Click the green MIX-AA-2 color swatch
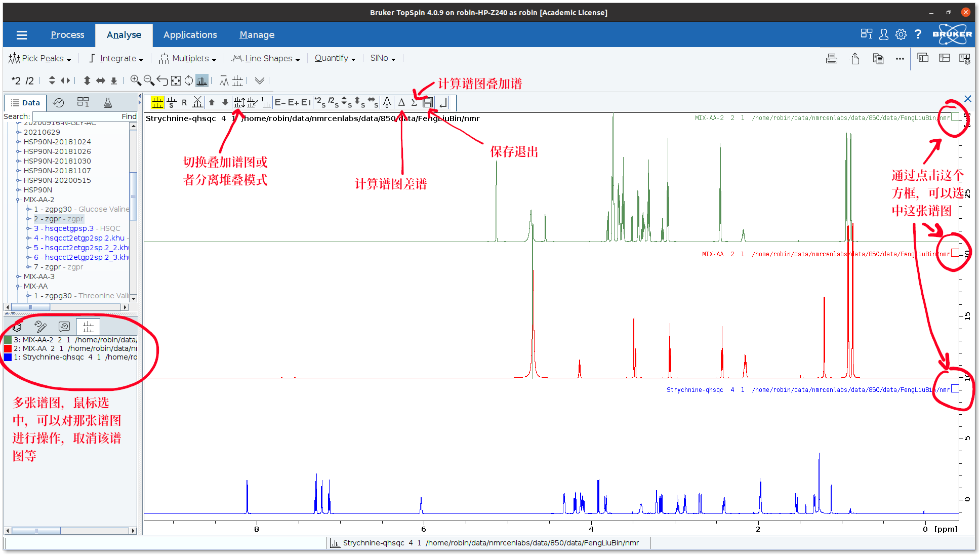Image resolution: width=980 pixels, height=555 pixels. [8, 340]
